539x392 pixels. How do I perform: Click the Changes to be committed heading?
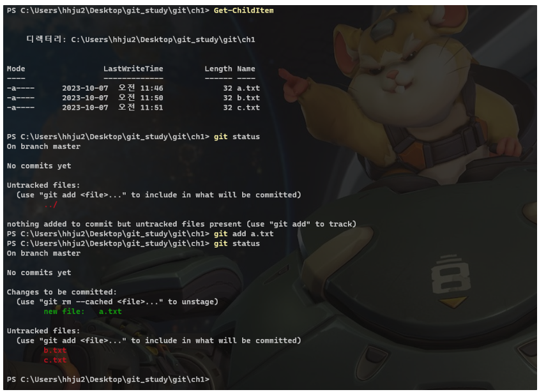62,292
